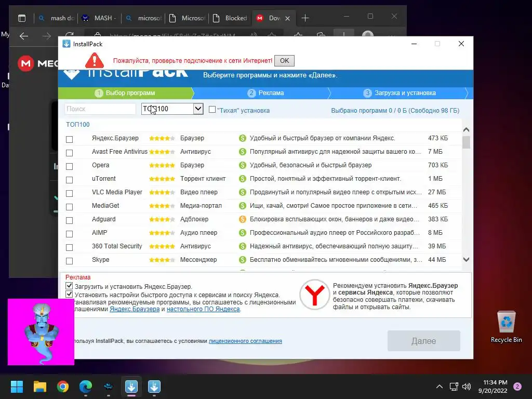Click the second InstallPack taskbar icon
532x399 pixels.
click(154, 387)
